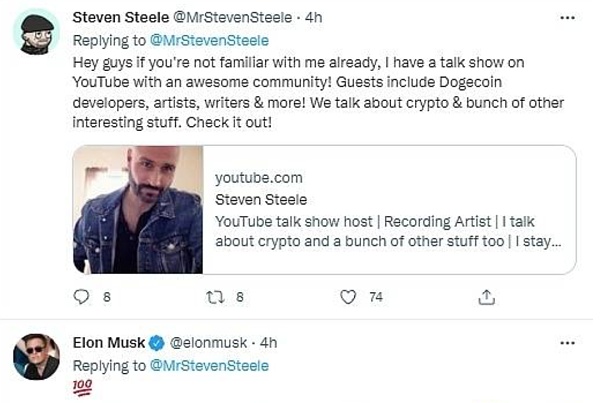This screenshot has width=600, height=403.
Task: Click the 100 emoji in Elon's reply
Action: tap(85, 388)
